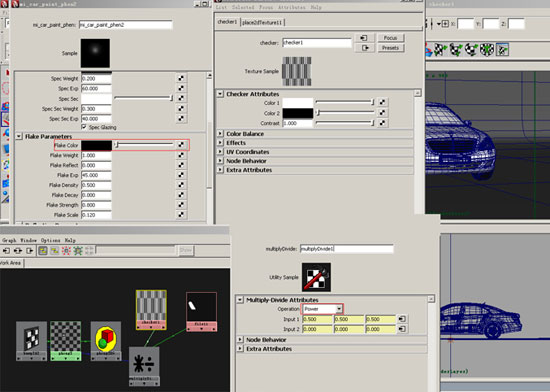Screen dimensions: 550x392
Task: Open the Graph menu in Hypershade
Action: click(9, 240)
